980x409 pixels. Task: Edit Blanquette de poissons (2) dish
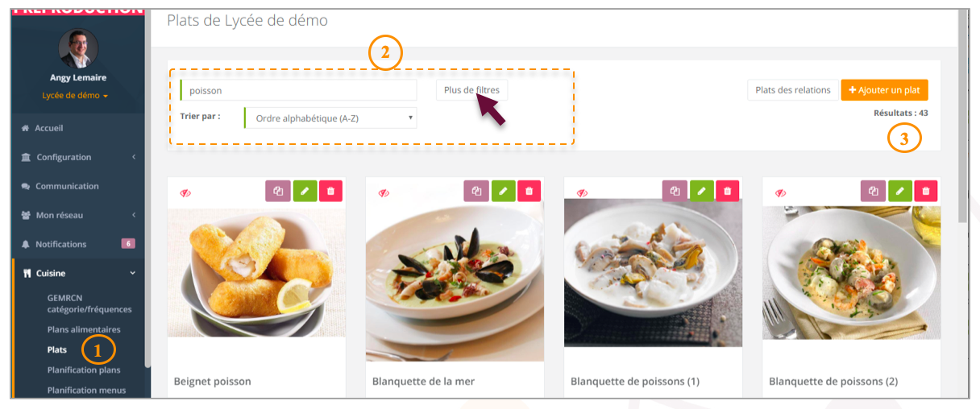[899, 191]
